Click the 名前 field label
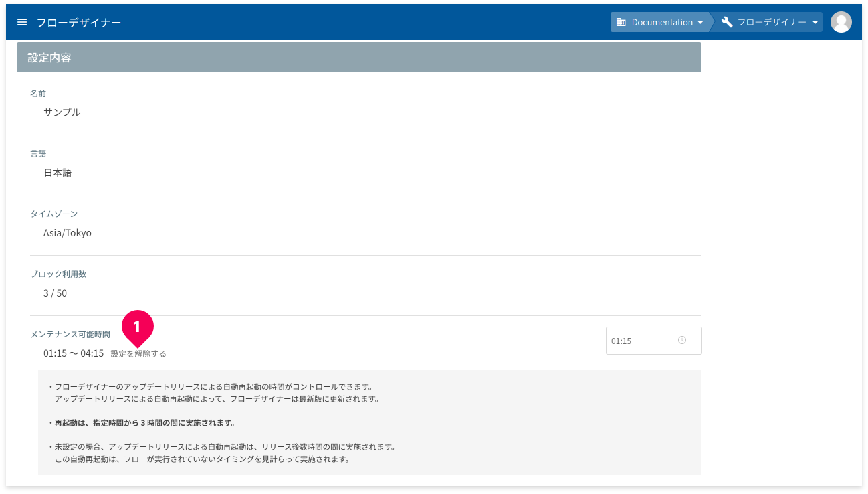868x494 pixels. tap(38, 93)
